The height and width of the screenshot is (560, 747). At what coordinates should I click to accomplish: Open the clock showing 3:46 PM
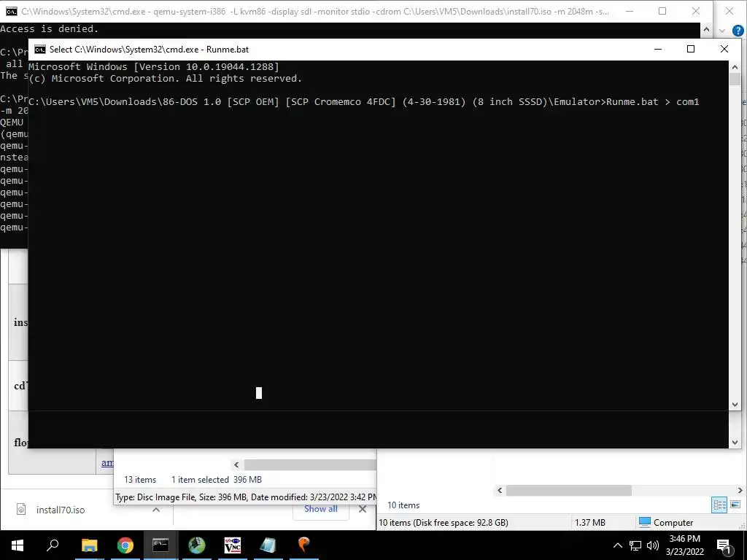tap(684, 545)
